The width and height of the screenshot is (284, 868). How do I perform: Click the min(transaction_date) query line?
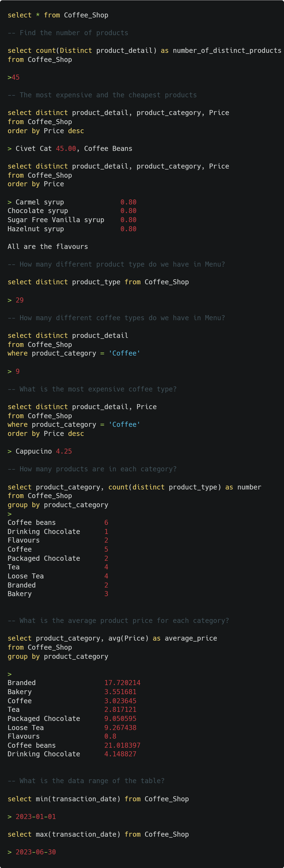tap(98, 799)
